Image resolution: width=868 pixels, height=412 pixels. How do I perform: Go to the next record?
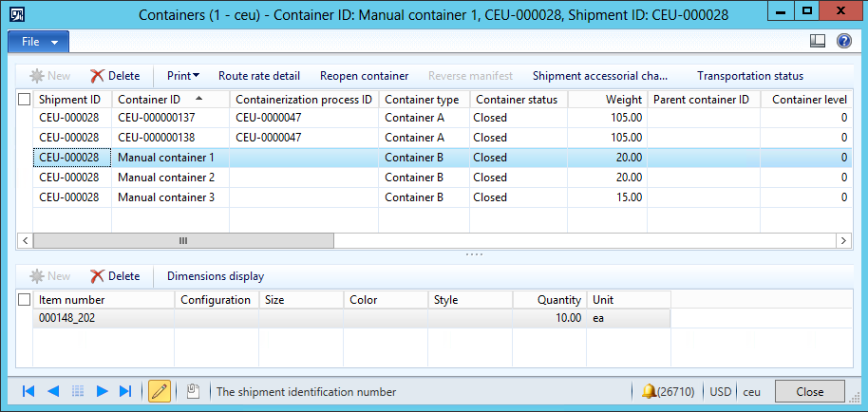pos(102,391)
